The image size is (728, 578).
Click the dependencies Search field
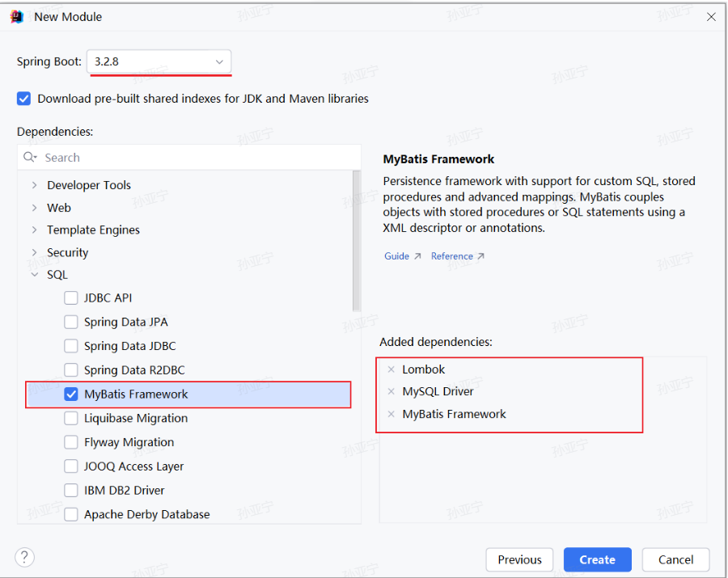coord(194,158)
